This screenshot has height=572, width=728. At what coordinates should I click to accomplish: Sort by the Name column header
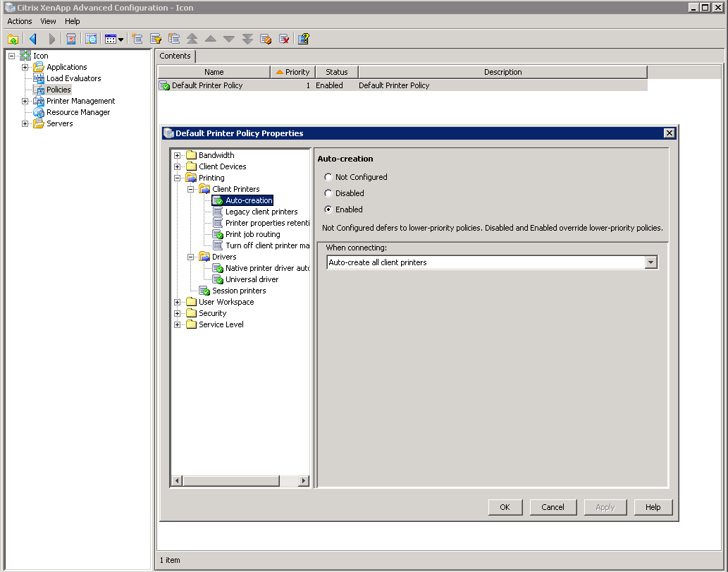coord(214,72)
